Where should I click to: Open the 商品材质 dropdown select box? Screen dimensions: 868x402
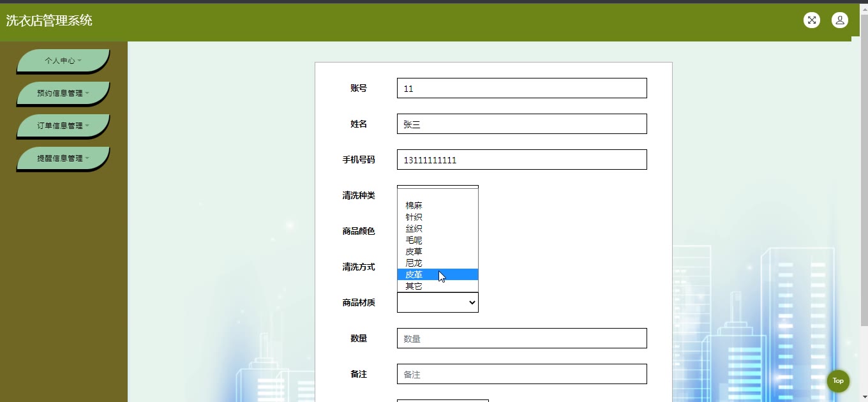click(438, 302)
